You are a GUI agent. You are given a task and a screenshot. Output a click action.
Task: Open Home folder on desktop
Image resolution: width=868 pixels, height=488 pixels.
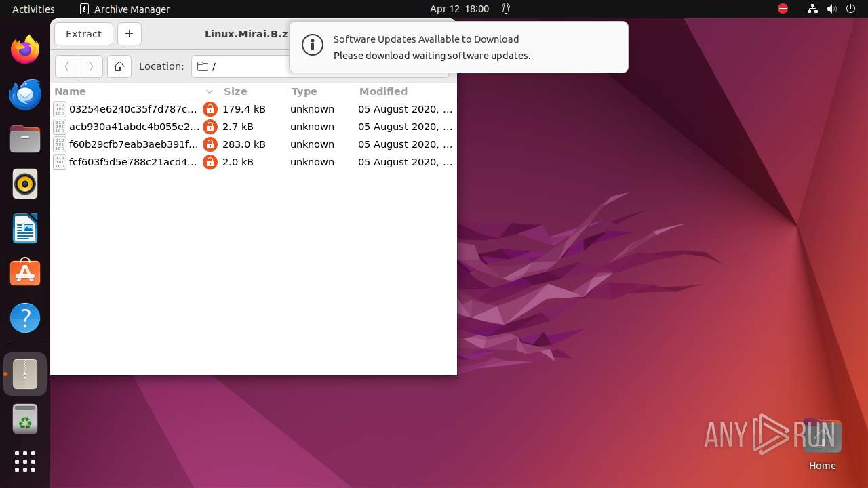[x=822, y=445]
